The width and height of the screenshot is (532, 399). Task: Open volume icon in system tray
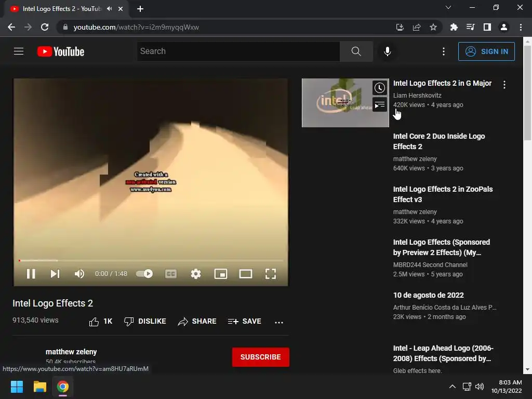click(x=480, y=387)
